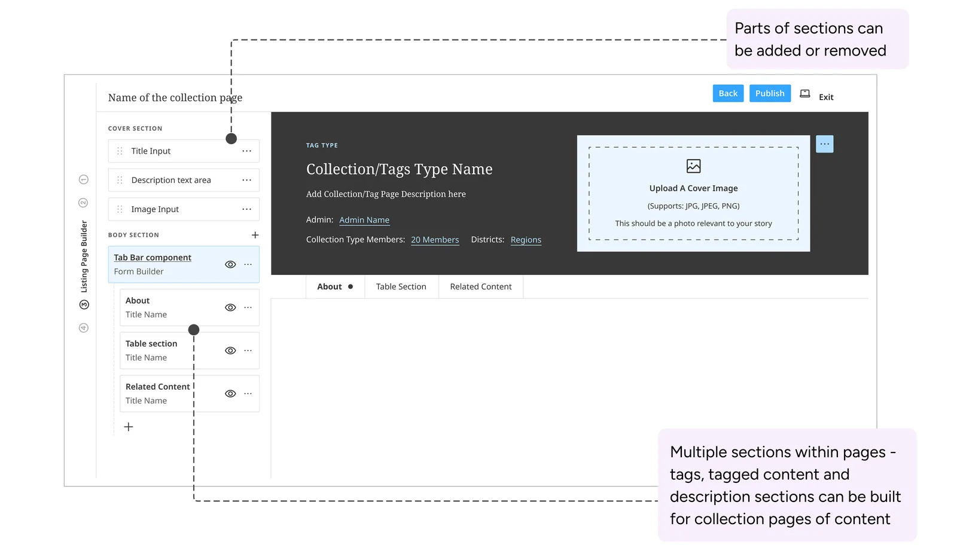
Task: Add a new Body Section with plus
Action: 255,235
